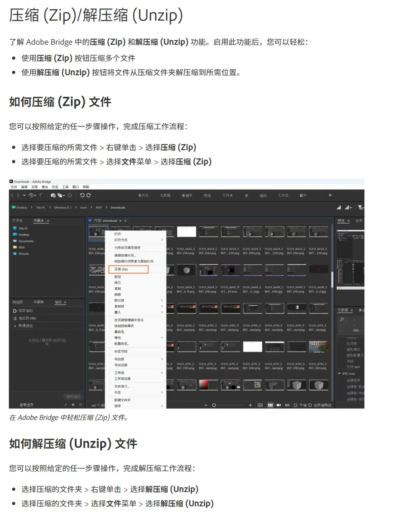
Task: Open the 帮助 menu in Bridge
Action: point(86,187)
